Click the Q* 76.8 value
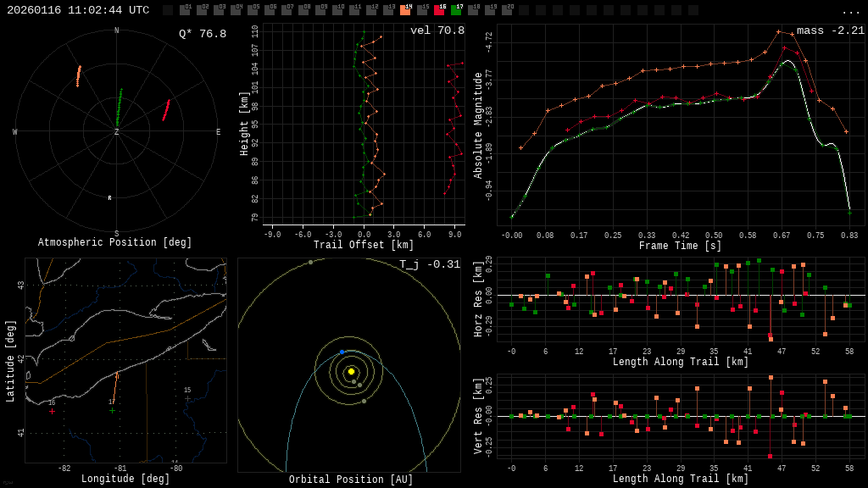This screenshot has height=488, width=868. click(x=203, y=34)
